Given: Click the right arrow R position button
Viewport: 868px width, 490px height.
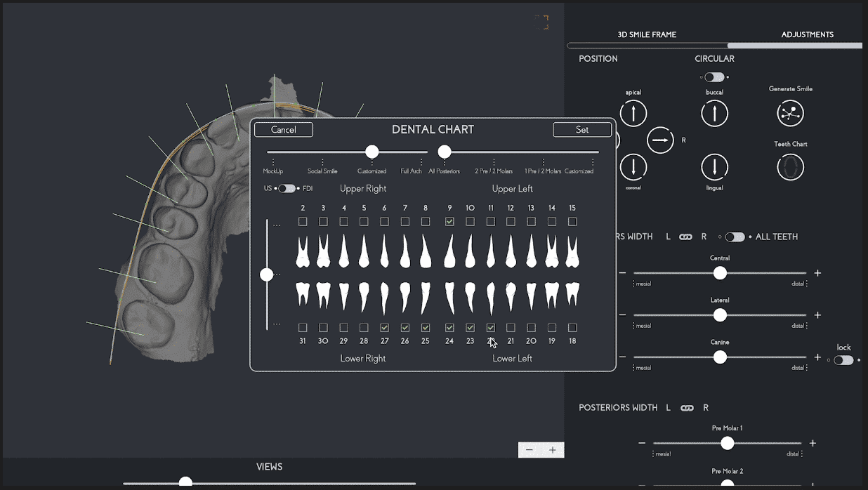Looking at the screenshot, I should click(660, 140).
